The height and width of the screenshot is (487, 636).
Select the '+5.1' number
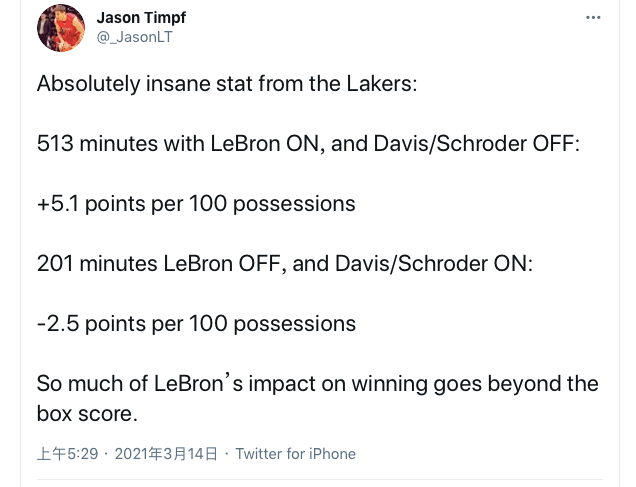point(58,204)
